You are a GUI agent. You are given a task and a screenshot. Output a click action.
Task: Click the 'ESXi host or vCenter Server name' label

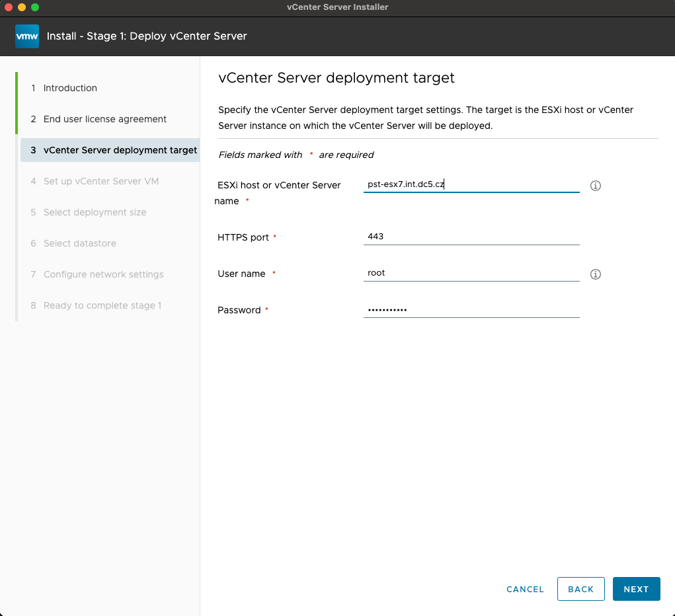pos(278,193)
